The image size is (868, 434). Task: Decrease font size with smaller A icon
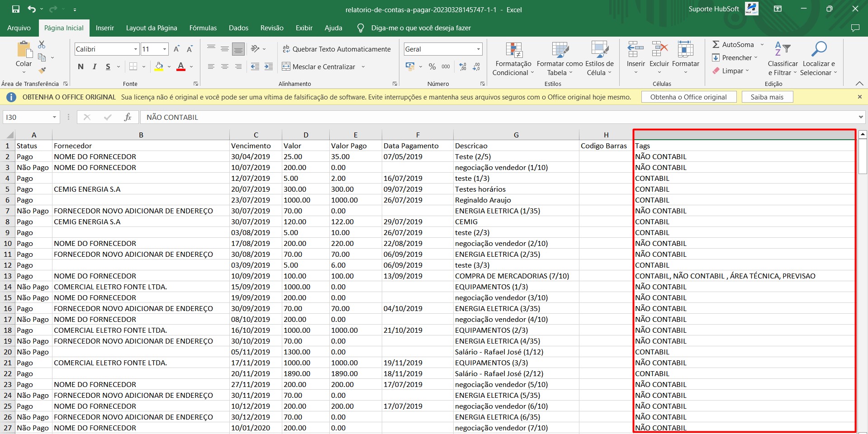pyautogui.click(x=190, y=49)
